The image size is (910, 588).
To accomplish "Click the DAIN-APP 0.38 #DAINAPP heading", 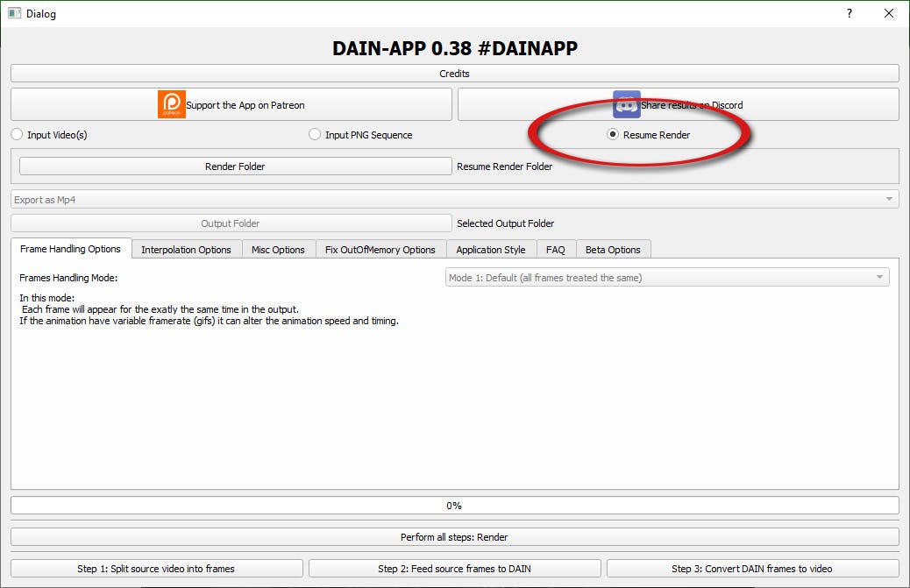I will (x=454, y=48).
